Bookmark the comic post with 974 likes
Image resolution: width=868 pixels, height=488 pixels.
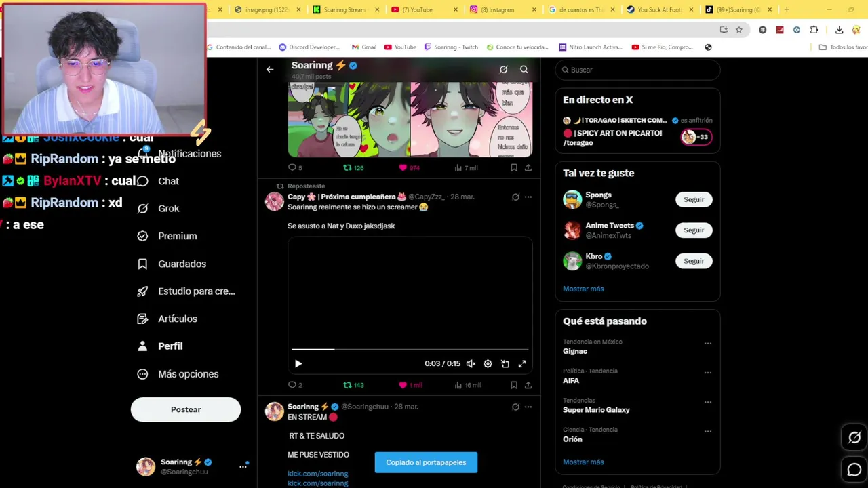[x=514, y=167]
